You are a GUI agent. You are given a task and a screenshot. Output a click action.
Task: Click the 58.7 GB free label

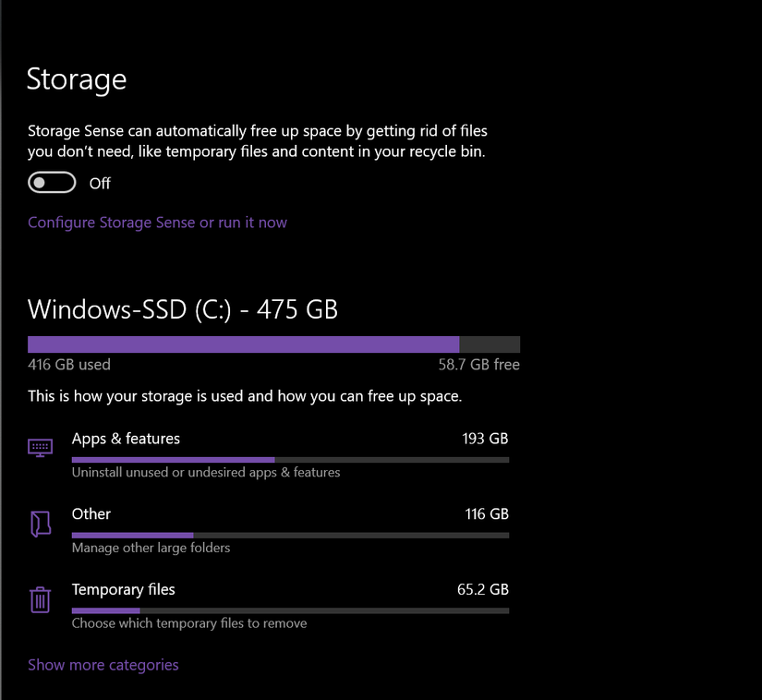(x=478, y=364)
